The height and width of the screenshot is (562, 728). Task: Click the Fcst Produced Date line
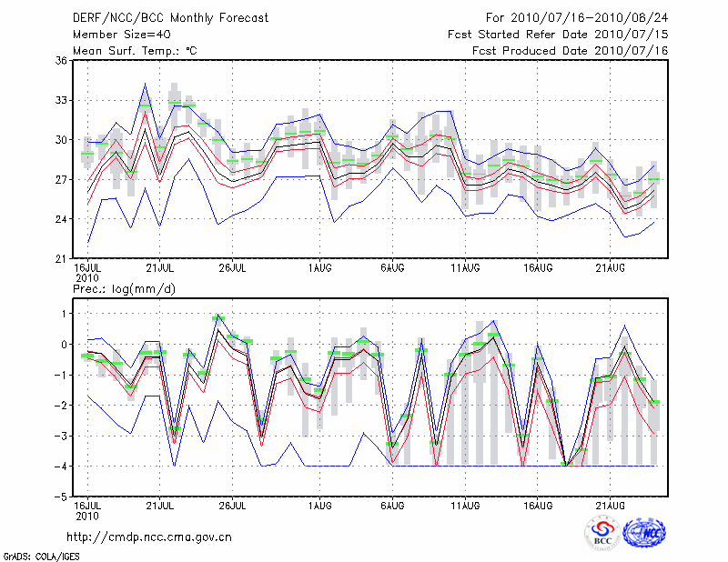[570, 50]
